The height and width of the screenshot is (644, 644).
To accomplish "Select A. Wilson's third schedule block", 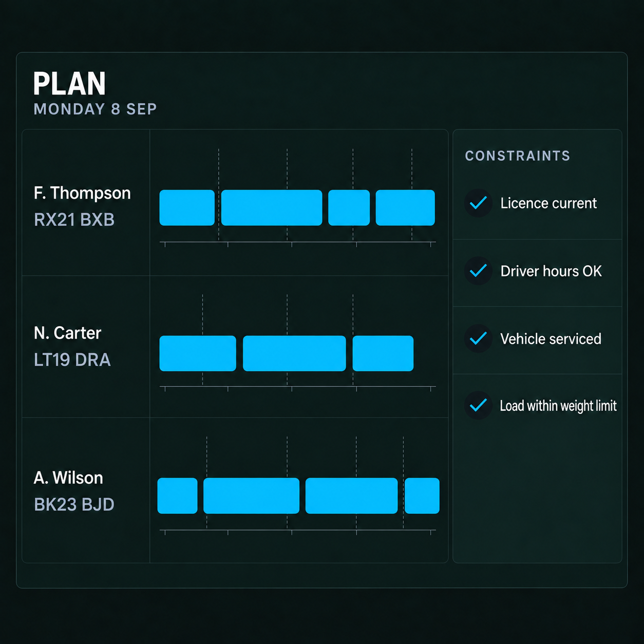I will click(351, 496).
